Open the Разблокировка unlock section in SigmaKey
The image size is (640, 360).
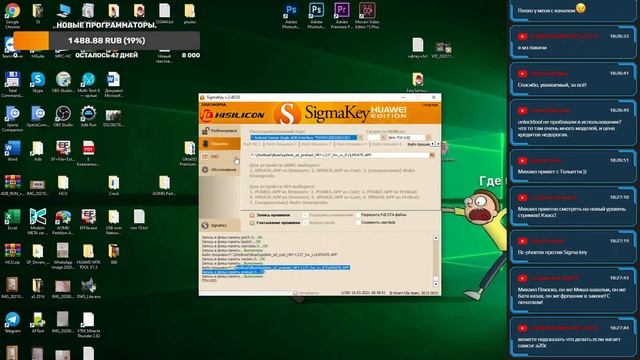(x=220, y=131)
